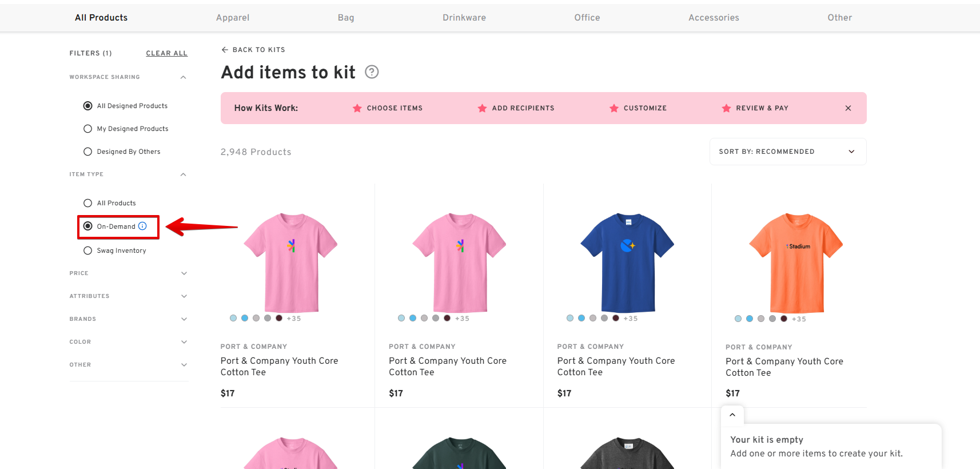The width and height of the screenshot is (980, 469).
Task: Switch to the All Products tab
Action: [x=101, y=18]
